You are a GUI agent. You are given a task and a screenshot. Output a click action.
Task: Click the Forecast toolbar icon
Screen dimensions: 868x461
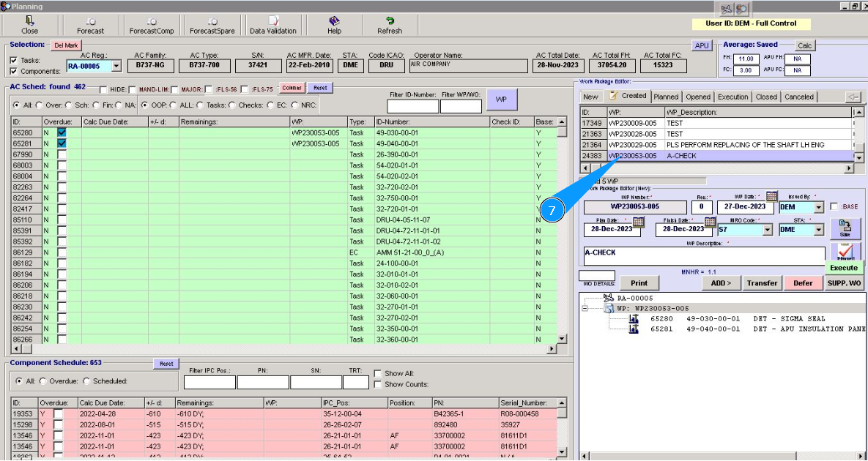click(90, 22)
